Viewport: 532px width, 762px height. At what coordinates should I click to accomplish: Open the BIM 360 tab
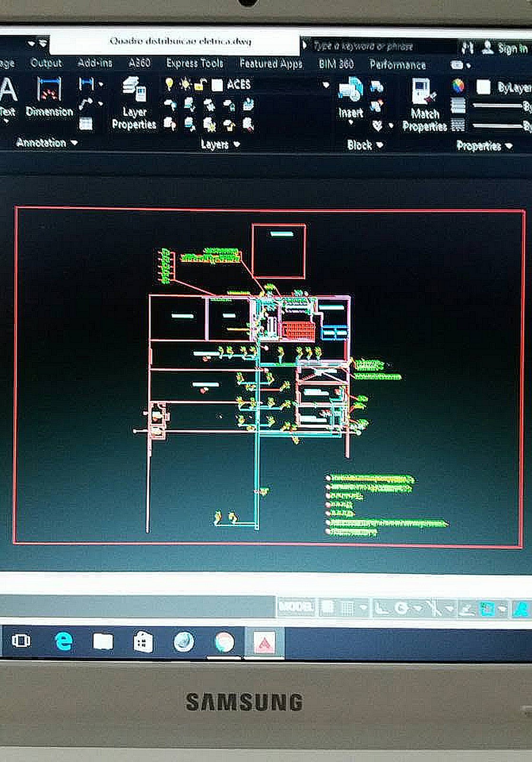(336, 64)
